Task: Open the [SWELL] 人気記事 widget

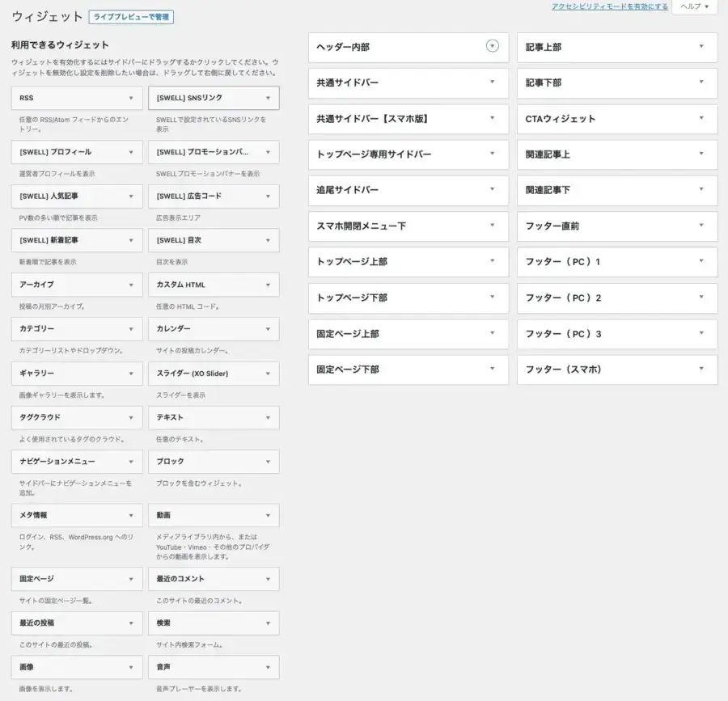Action: (x=76, y=196)
